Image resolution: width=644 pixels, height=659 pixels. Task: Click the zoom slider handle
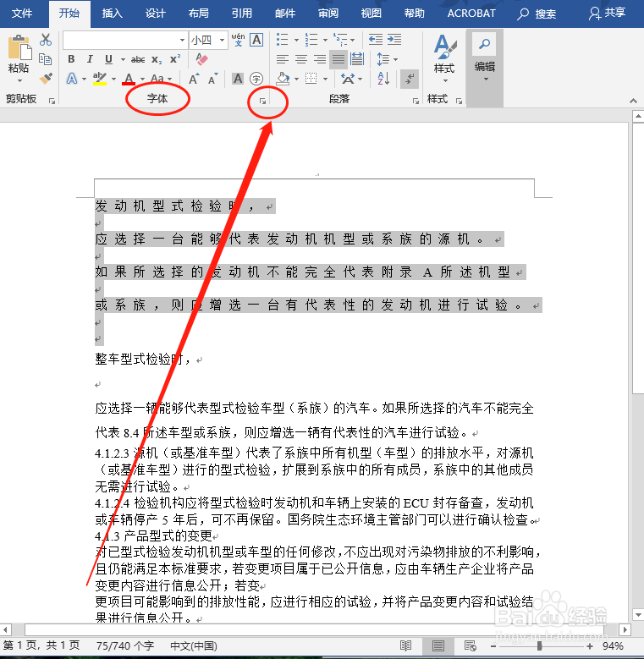tap(539, 646)
